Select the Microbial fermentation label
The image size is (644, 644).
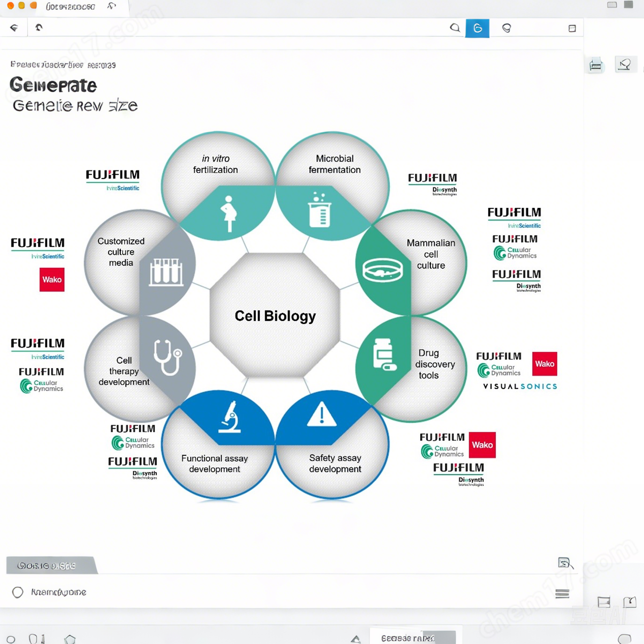pos(334,164)
